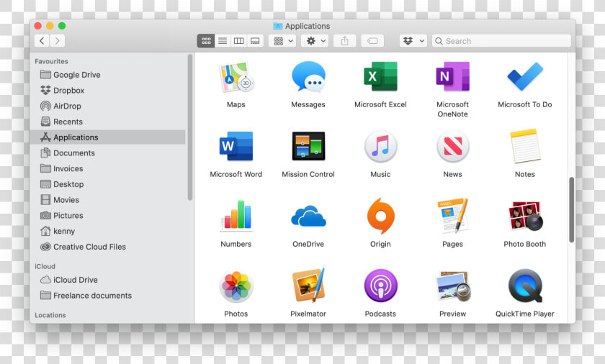Click the sidebar scrollbar
Screen dimensions: 605x364
(x=190, y=127)
